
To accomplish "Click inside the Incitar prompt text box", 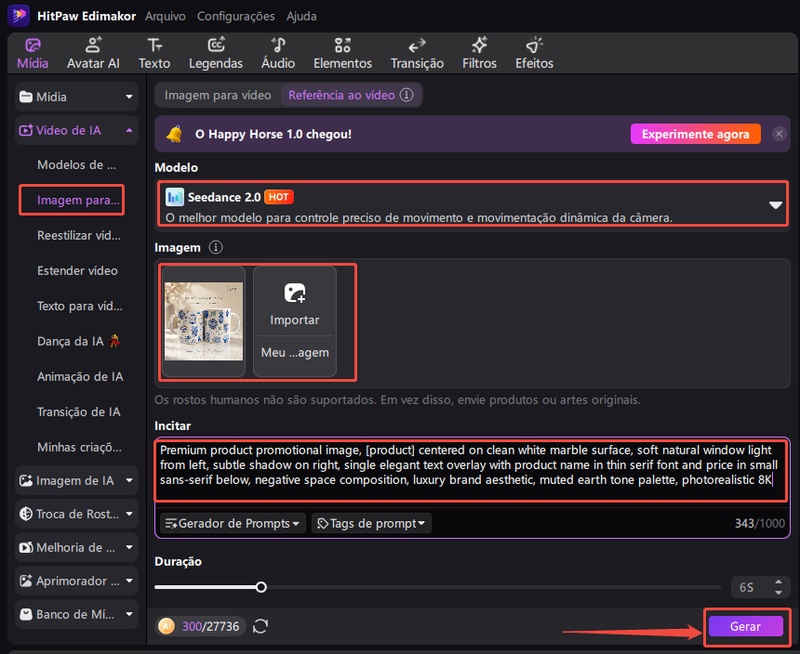I will coord(471,471).
